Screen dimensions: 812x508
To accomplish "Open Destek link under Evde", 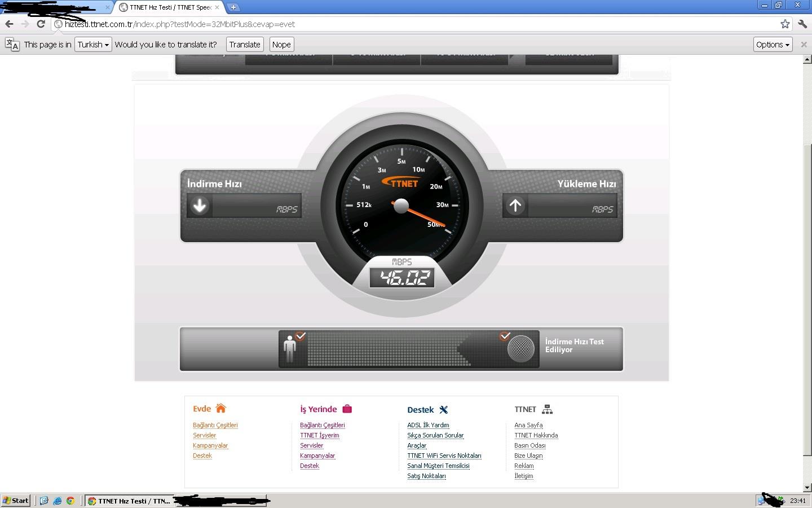I will pos(202,456).
